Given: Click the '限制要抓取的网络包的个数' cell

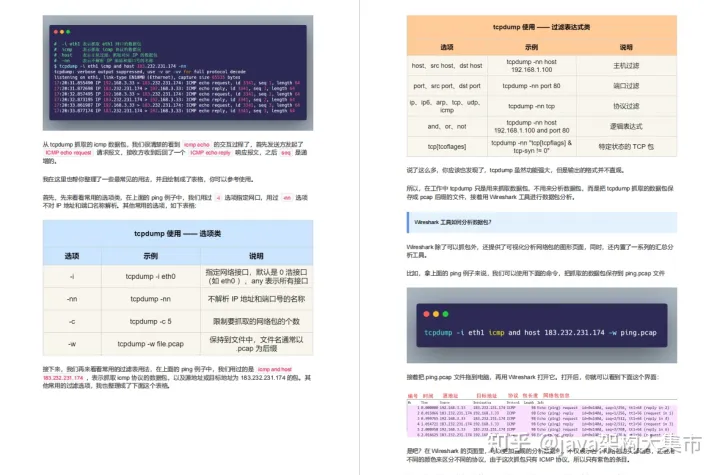Looking at the screenshot, I should [257, 322].
